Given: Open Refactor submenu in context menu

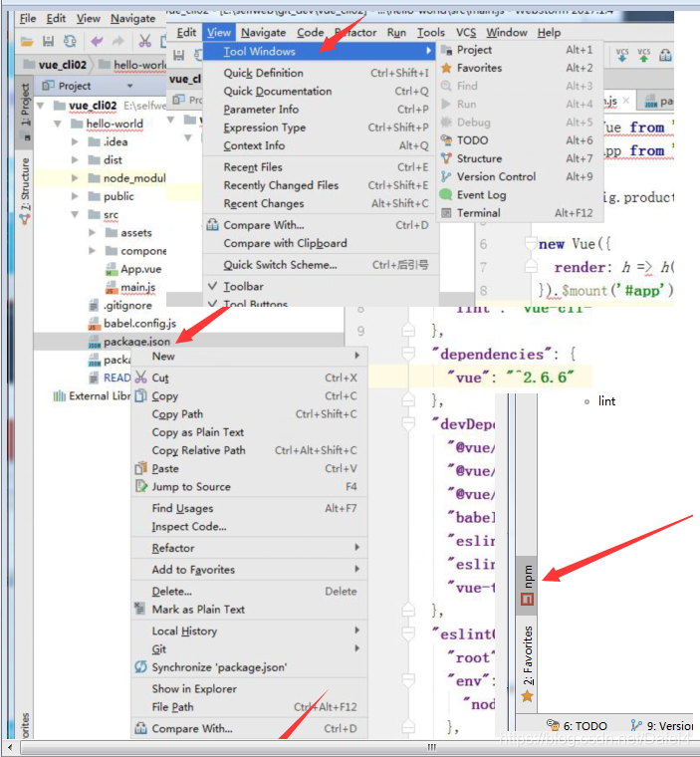Looking at the screenshot, I should [249, 549].
